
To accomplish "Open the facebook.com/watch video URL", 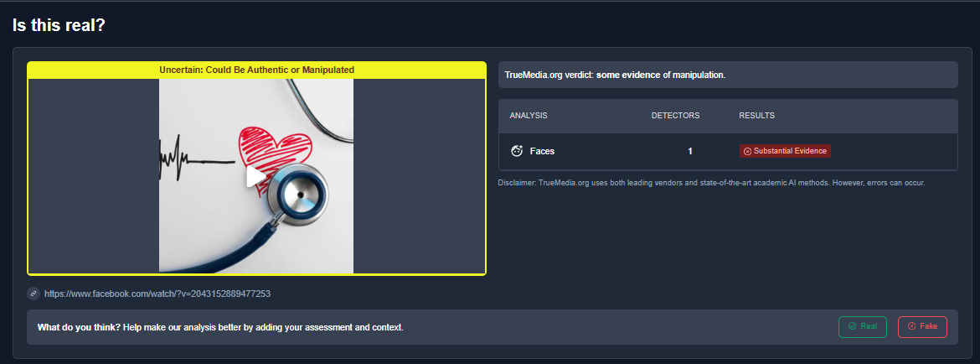I will [157, 293].
